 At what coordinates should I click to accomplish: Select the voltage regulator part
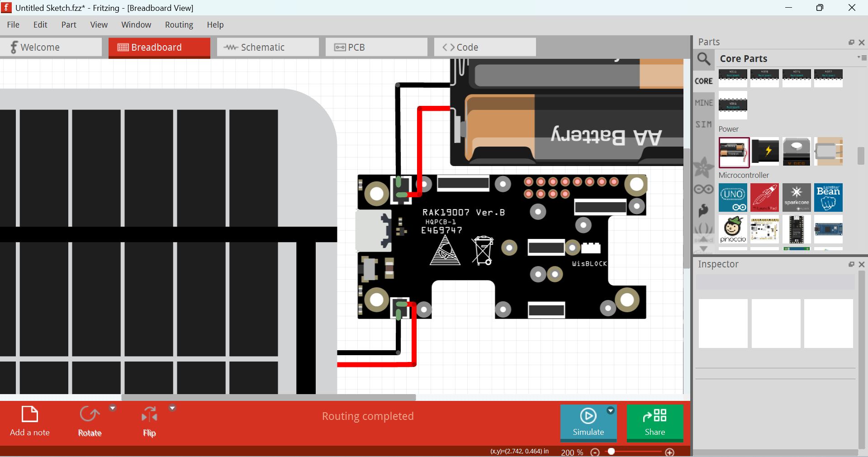tap(796, 152)
